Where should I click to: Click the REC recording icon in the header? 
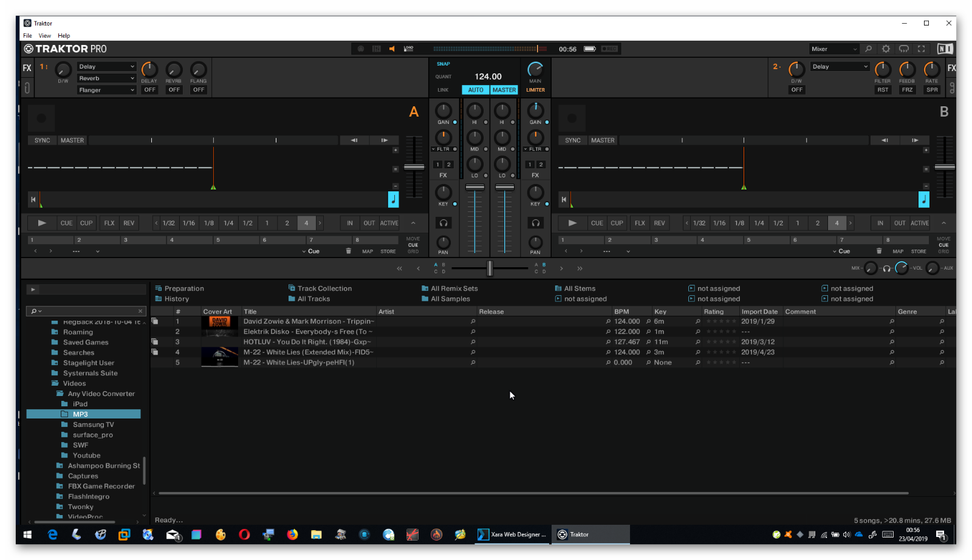[x=609, y=49]
